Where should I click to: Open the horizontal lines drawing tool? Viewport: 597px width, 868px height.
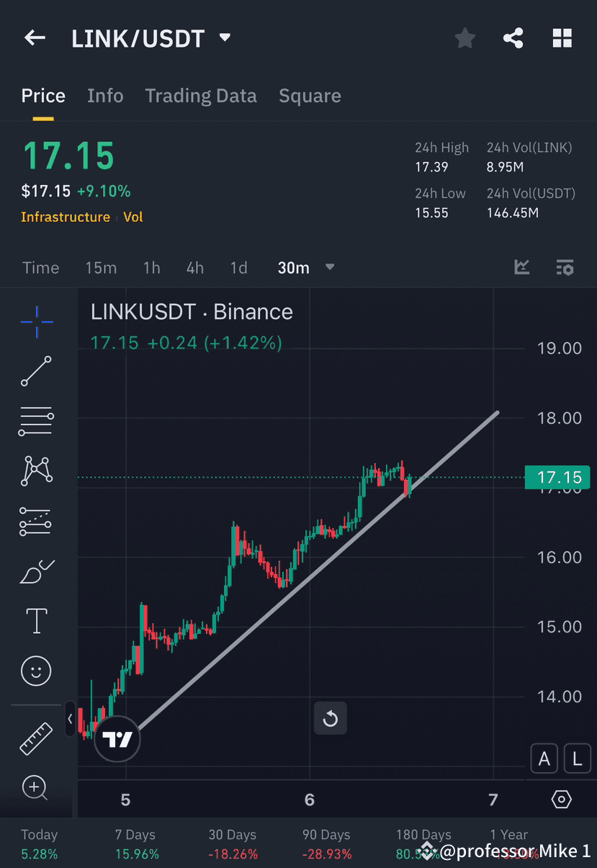tap(35, 421)
